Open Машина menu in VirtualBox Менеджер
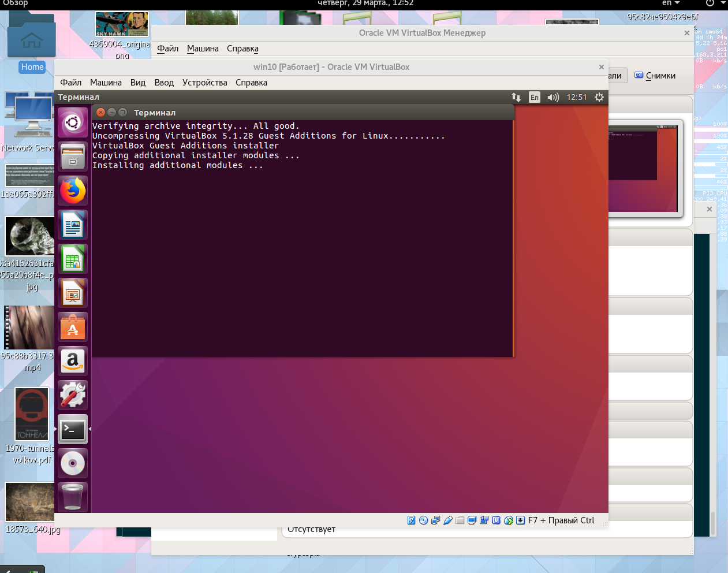This screenshot has width=728, height=573. coord(203,49)
